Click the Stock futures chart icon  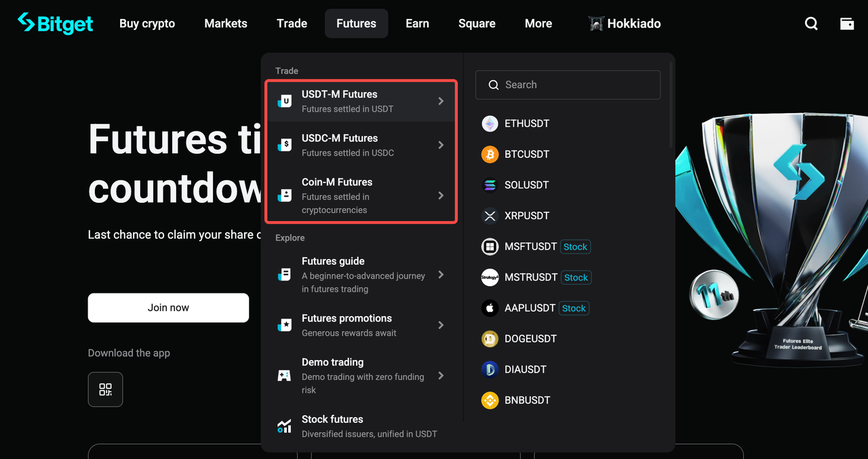pos(283,426)
